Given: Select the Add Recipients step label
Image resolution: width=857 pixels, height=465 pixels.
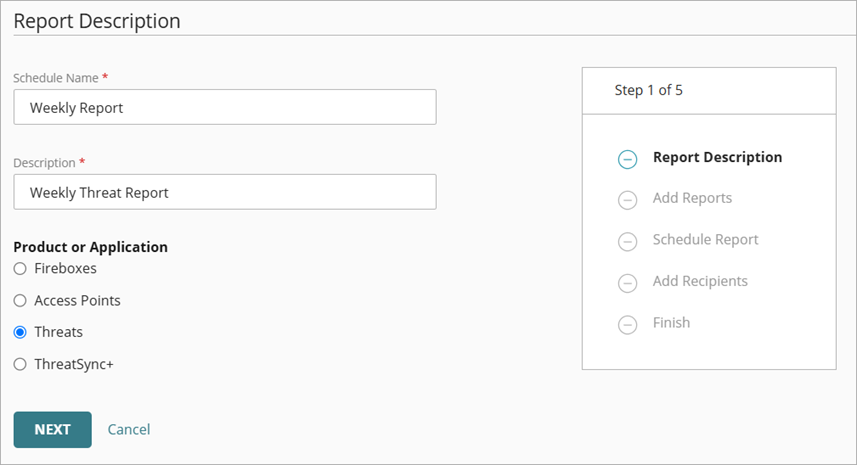Looking at the screenshot, I should [x=700, y=281].
